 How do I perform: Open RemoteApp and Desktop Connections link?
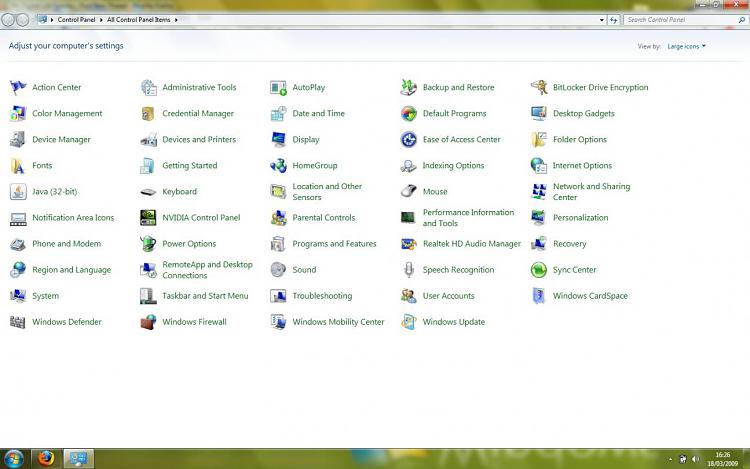click(207, 270)
